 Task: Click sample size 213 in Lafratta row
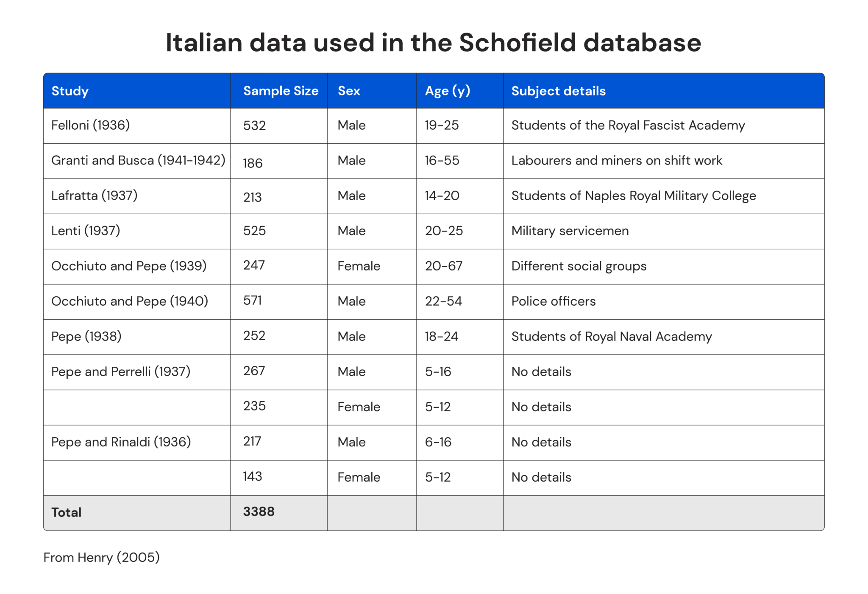pos(253,197)
